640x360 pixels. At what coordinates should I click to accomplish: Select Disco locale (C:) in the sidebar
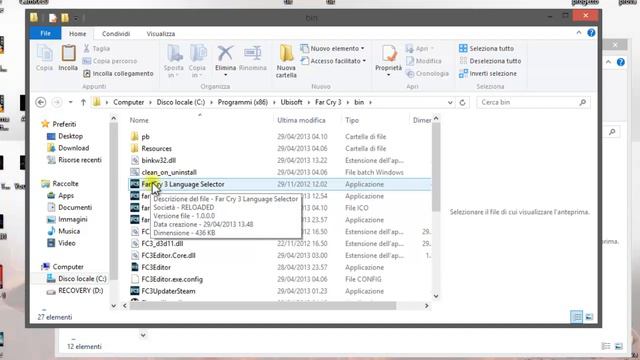[76, 279]
